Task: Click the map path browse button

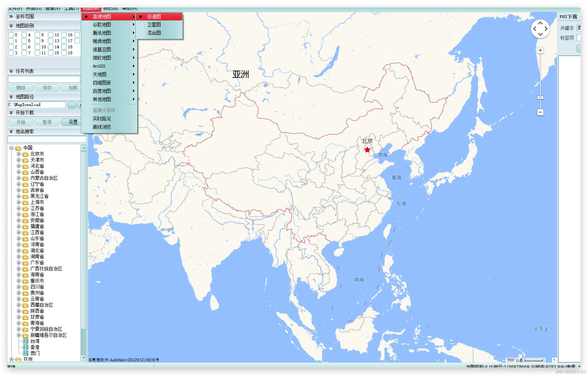Action: [x=72, y=105]
